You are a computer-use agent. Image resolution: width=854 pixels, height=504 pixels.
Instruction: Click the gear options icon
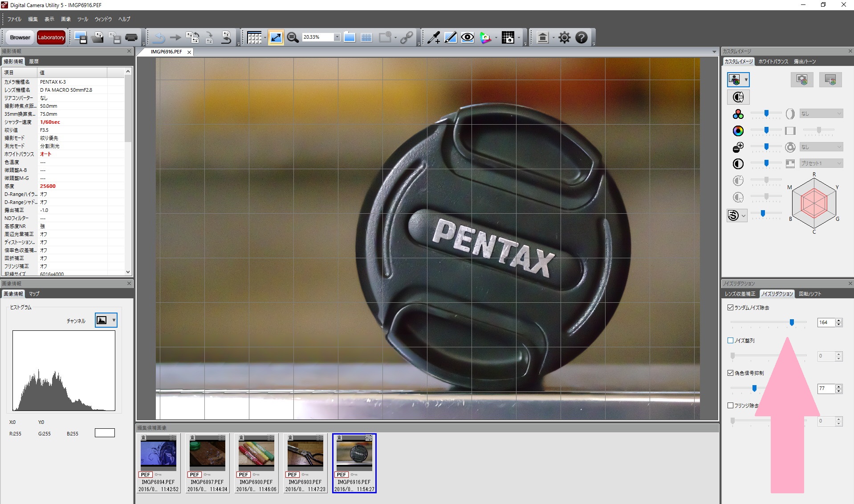[564, 37]
